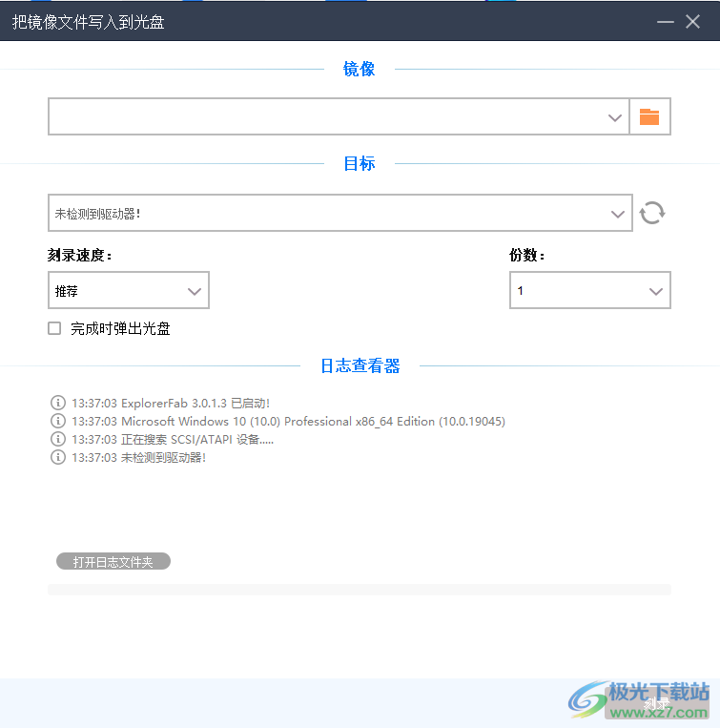Select log line Microsoft Windows 10 Professional

pos(289,421)
